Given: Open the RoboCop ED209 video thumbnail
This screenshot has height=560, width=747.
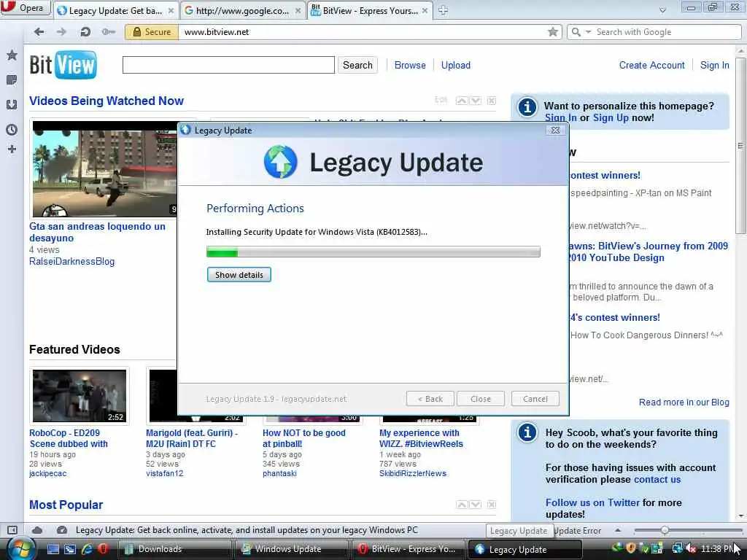Looking at the screenshot, I should pos(80,396).
